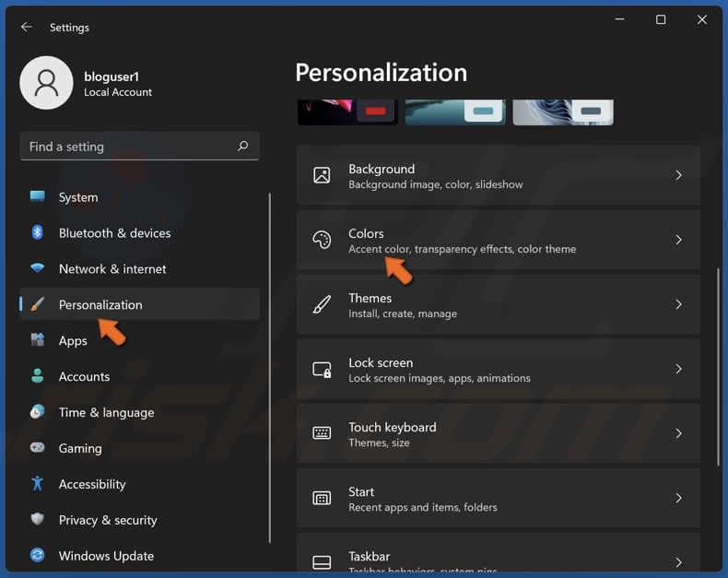Click the Taskbar icon
Screen dimensions: 728x578
pyautogui.click(x=322, y=562)
